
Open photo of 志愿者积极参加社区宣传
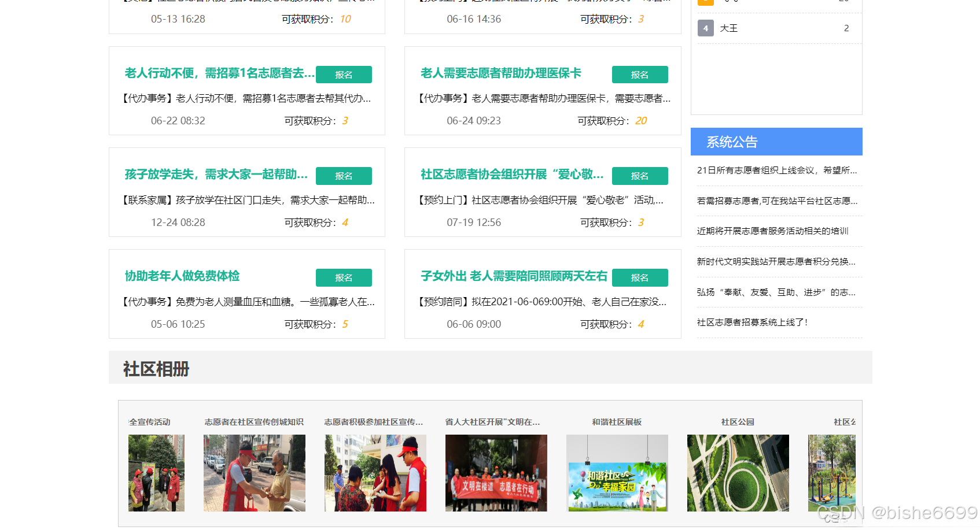coord(375,473)
